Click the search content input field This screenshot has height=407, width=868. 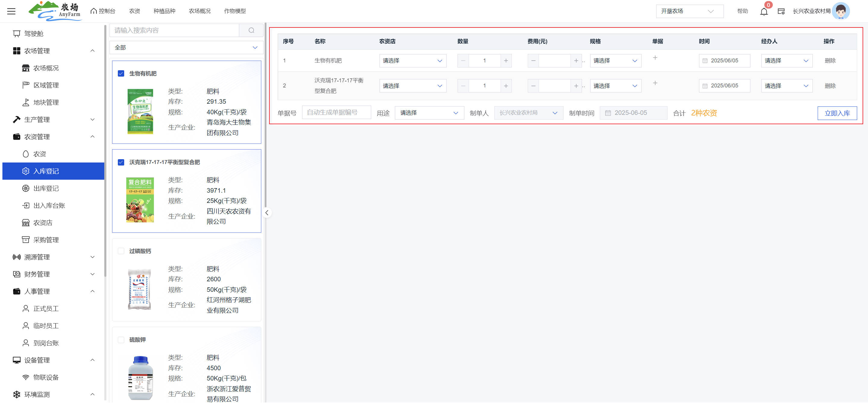click(x=174, y=30)
